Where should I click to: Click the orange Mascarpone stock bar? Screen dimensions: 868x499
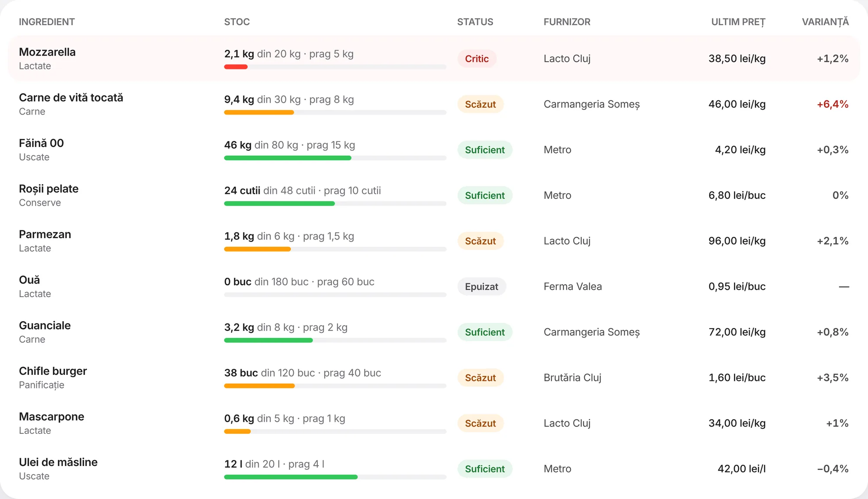[x=237, y=431]
